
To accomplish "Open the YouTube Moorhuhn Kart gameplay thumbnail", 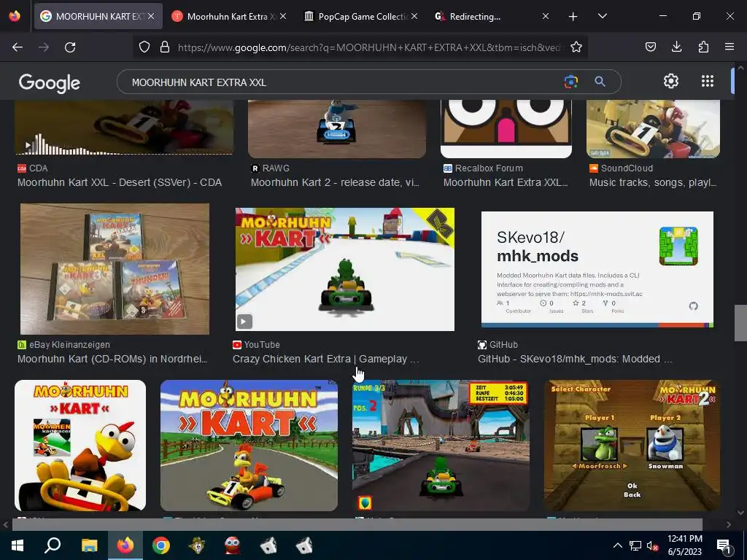I will coord(344,269).
